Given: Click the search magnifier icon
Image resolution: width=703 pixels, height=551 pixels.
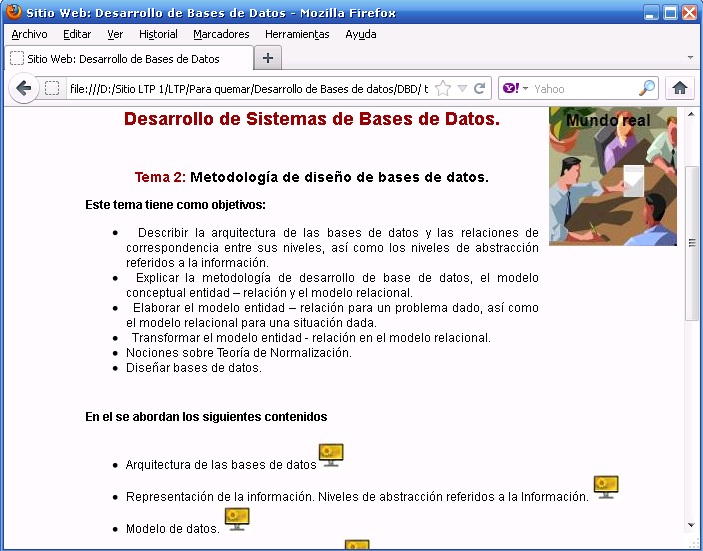Looking at the screenshot, I should 647,88.
